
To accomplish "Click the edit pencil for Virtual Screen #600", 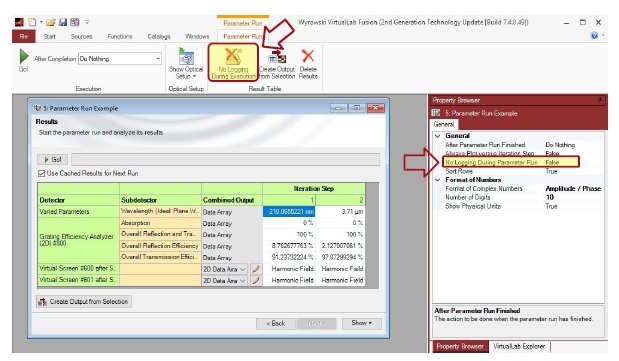I will 256,269.
